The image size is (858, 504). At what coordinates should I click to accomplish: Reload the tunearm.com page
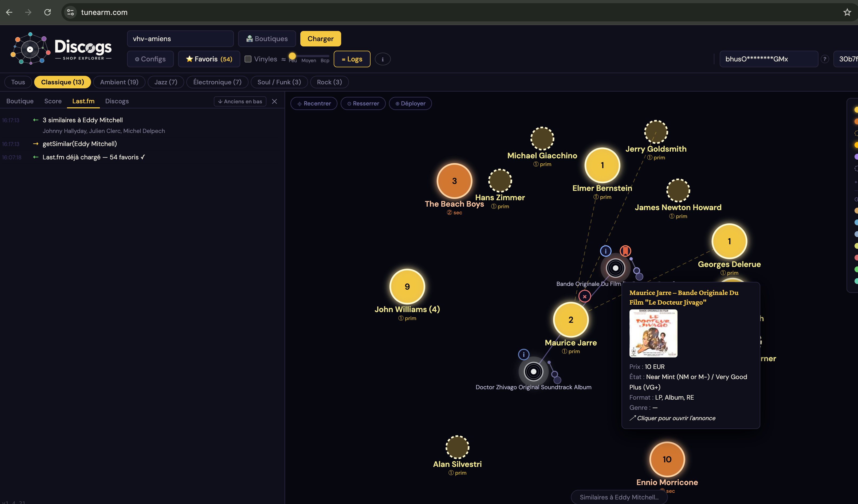pyautogui.click(x=47, y=12)
